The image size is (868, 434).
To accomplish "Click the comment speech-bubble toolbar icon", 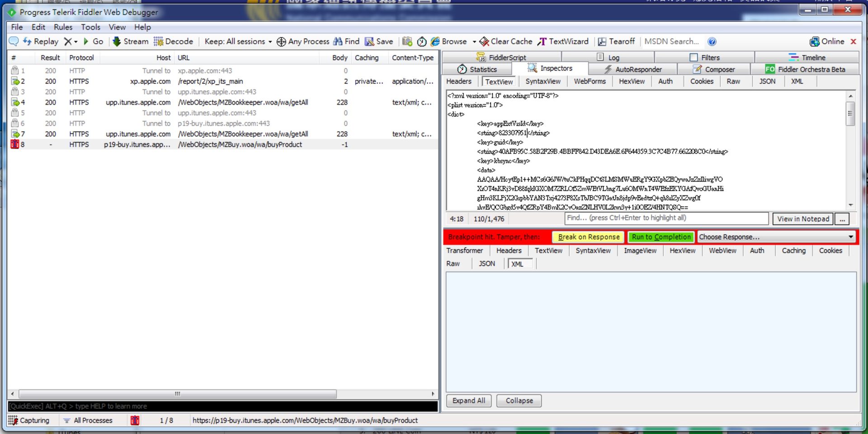I will (x=14, y=42).
